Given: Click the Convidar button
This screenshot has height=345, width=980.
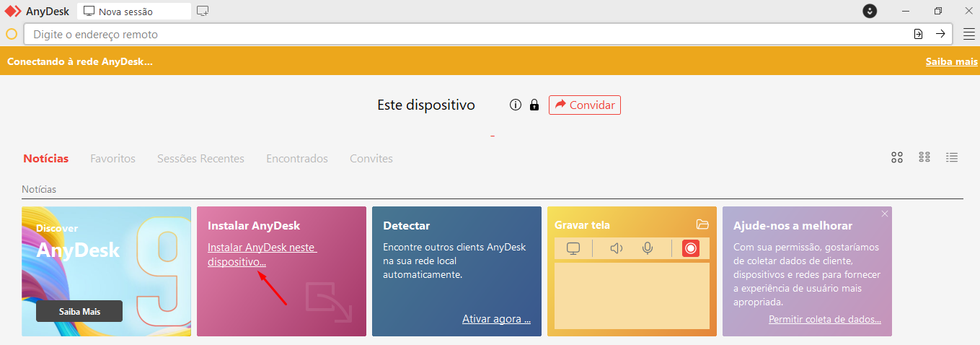Looking at the screenshot, I should tap(585, 105).
